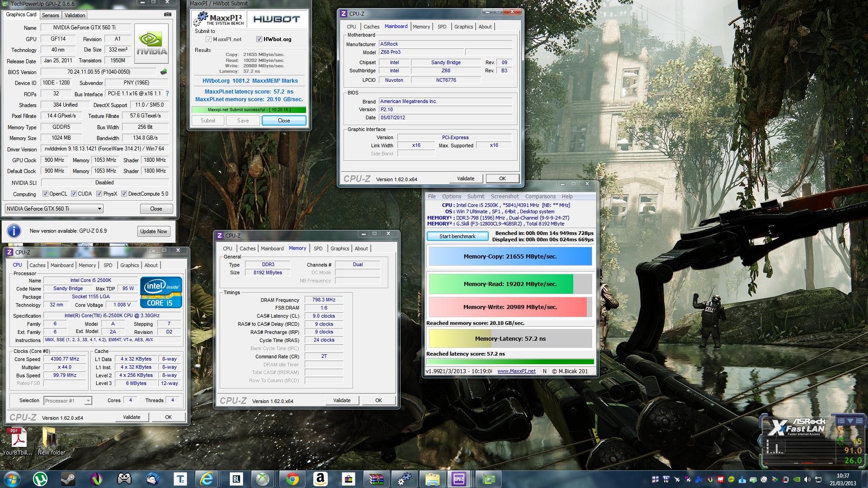The width and height of the screenshot is (868, 488).
Task: Launch Google Chrome from the taskbar
Action: 292,479
